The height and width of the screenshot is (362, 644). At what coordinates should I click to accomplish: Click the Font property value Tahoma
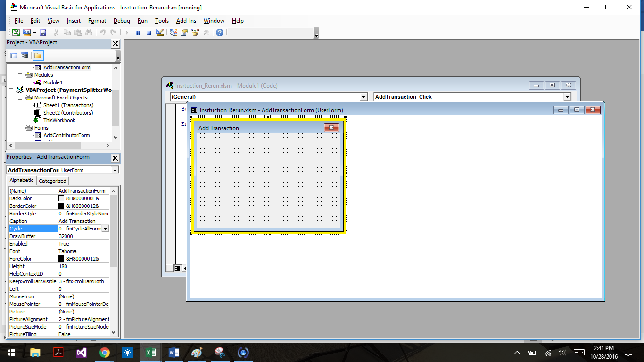[x=83, y=251]
